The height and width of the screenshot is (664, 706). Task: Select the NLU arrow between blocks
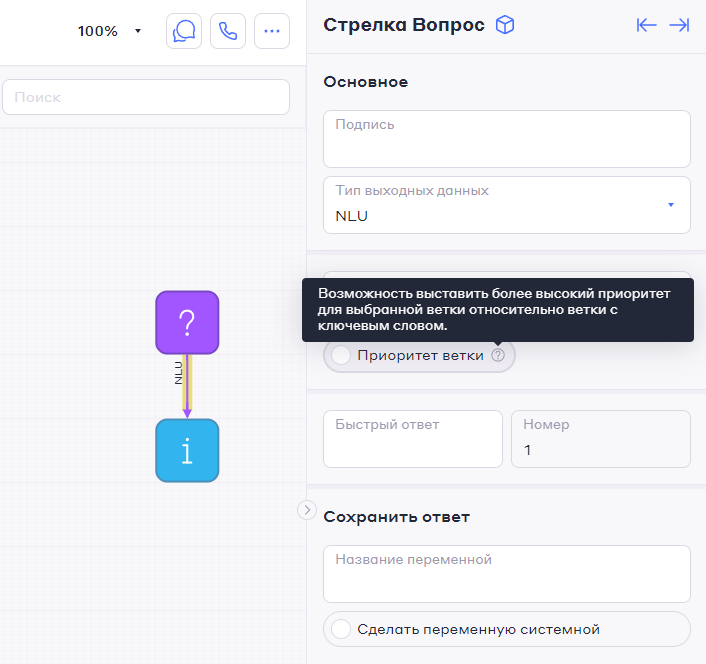pos(187,386)
